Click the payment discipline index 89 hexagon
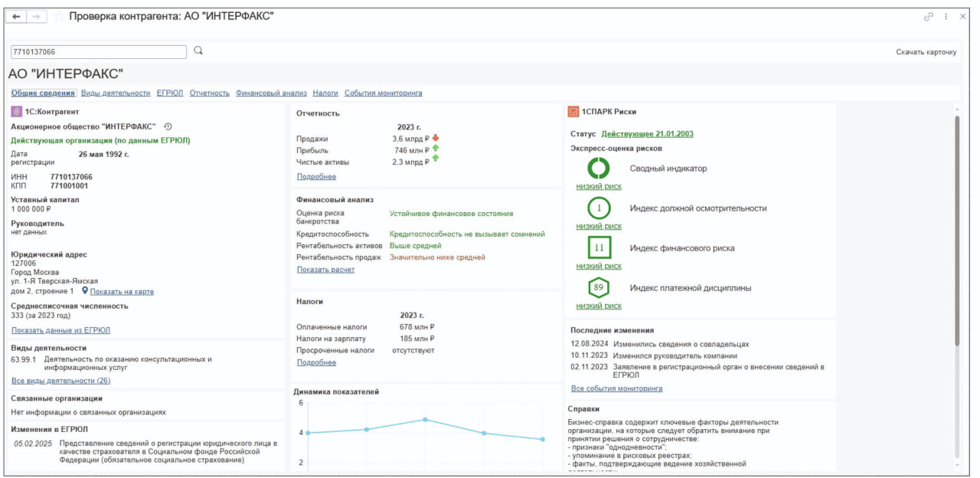Screen dimensions: 980x478 (x=598, y=288)
